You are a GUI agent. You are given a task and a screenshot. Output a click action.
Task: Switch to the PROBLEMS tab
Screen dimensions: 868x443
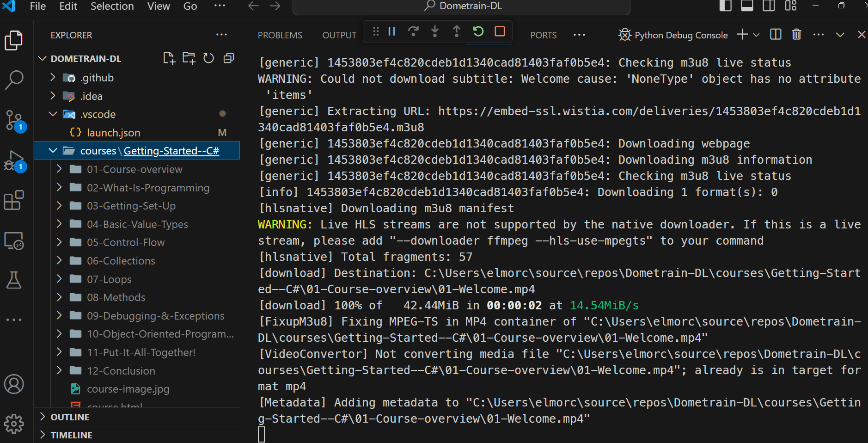[x=280, y=35]
